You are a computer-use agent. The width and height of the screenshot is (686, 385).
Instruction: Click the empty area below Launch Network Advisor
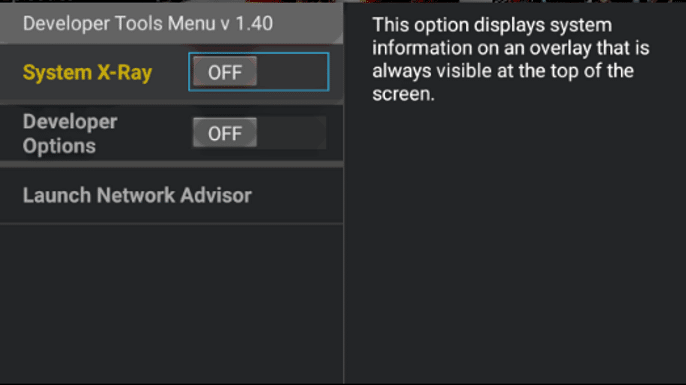coord(172,304)
